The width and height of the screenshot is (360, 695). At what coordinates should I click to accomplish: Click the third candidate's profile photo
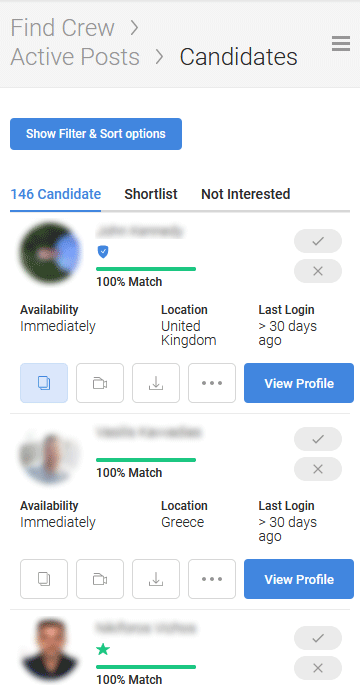(x=50, y=650)
